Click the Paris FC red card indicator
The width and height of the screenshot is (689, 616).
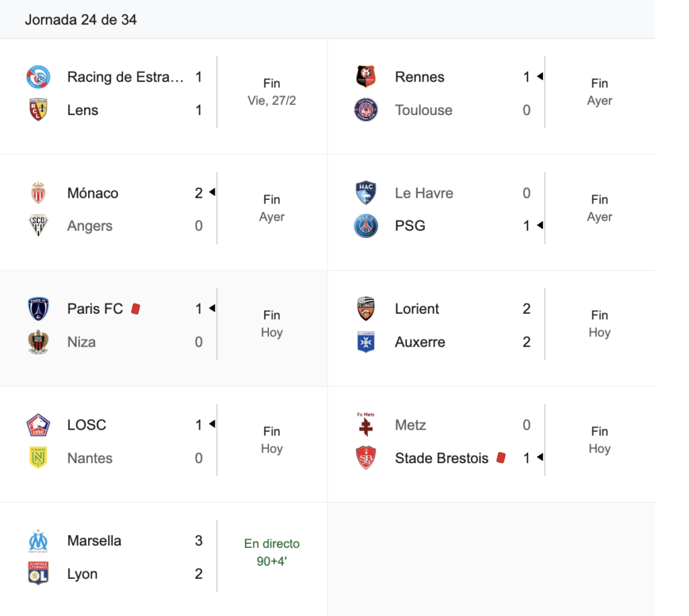[x=135, y=309]
